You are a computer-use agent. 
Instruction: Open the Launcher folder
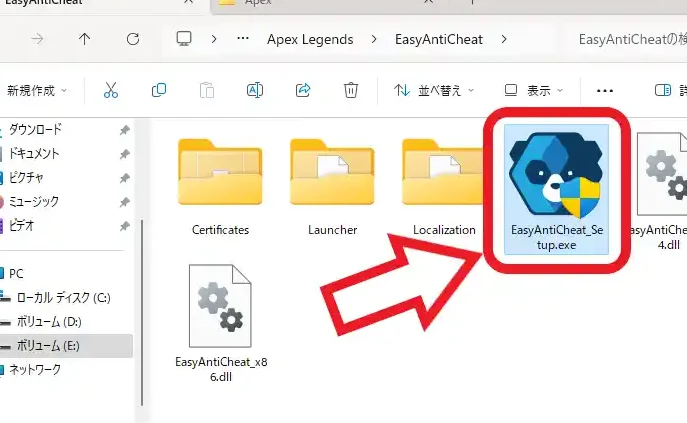point(332,187)
